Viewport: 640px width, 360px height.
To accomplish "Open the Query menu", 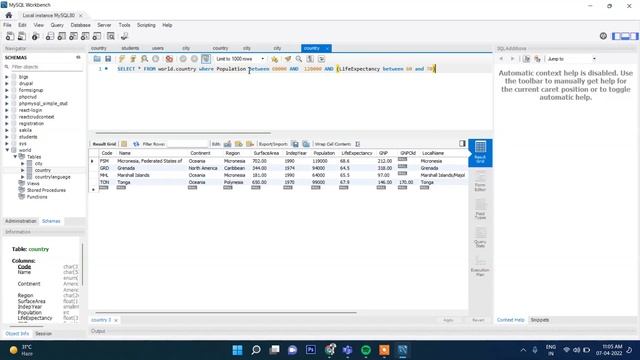I will (57, 25).
